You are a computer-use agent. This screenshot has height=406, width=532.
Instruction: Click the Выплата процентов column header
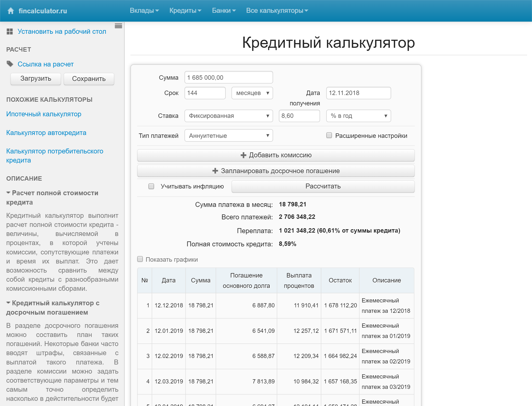(299, 280)
